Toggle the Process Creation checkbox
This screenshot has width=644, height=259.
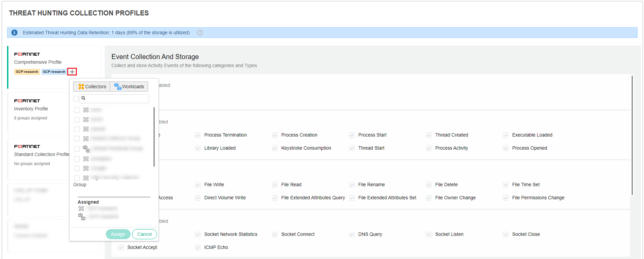(x=275, y=135)
